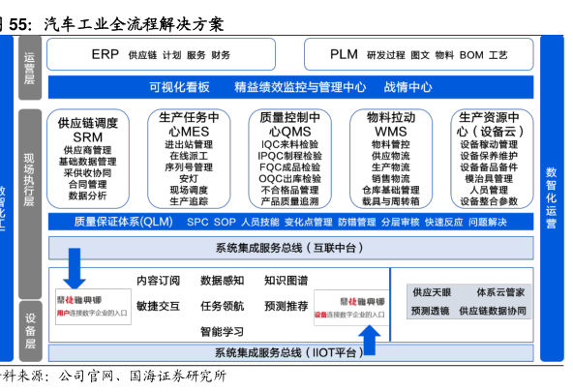The width and height of the screenshot is (573, 392).
Task: Click '模治具管理' under 设备云
Action: pos(489,178)
